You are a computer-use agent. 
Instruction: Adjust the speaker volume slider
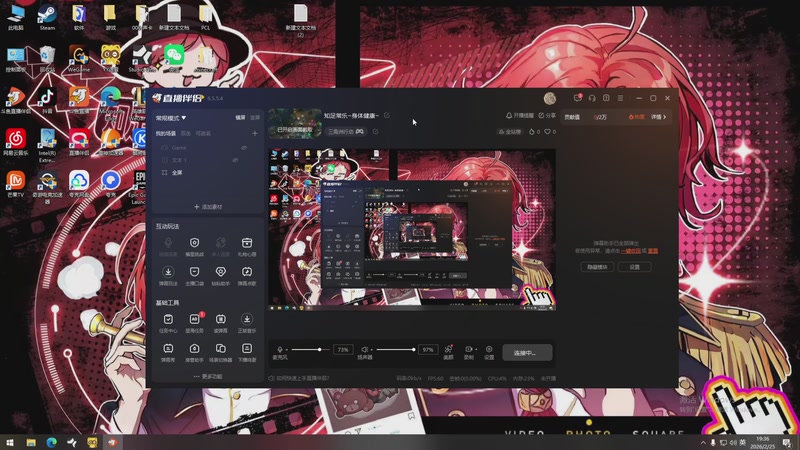pos(395,349)
